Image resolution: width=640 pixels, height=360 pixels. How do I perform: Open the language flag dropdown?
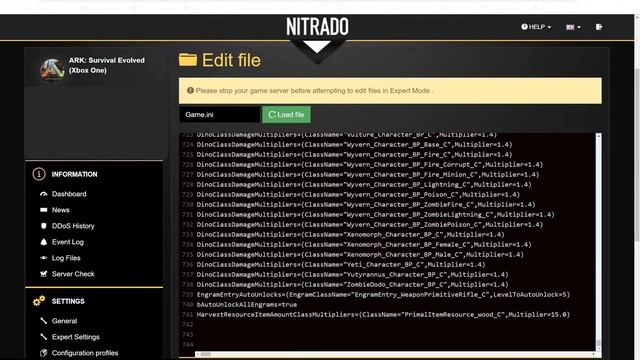(x=573, y=27)
